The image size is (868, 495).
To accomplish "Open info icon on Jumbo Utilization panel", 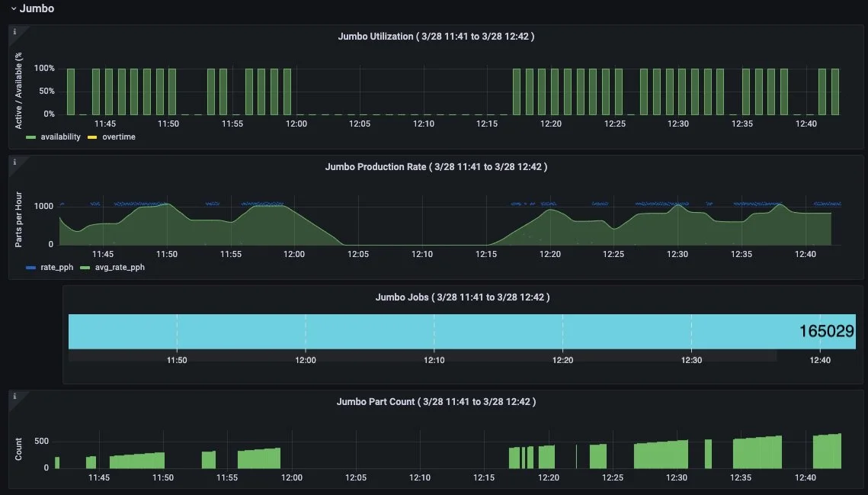I will [x=14, y=31].
